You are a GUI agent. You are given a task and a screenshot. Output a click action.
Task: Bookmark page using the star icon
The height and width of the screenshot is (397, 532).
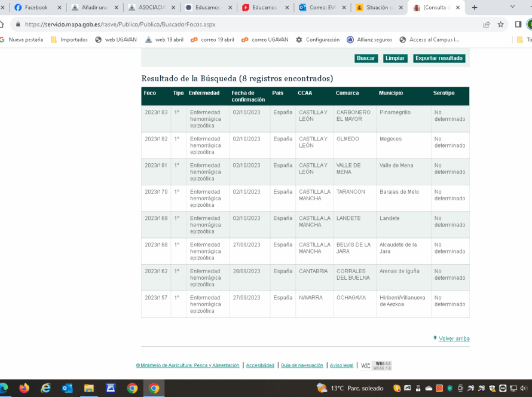[501, 25]
